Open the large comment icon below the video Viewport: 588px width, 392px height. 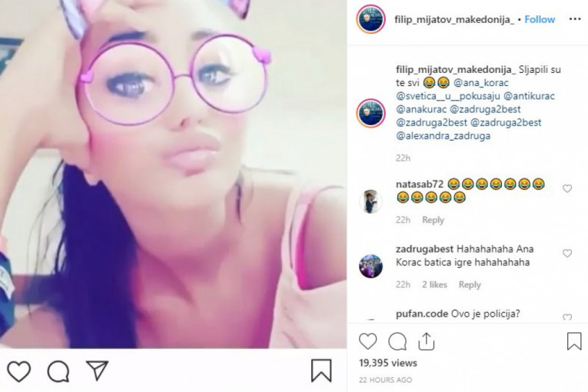[x=58, y=371]
